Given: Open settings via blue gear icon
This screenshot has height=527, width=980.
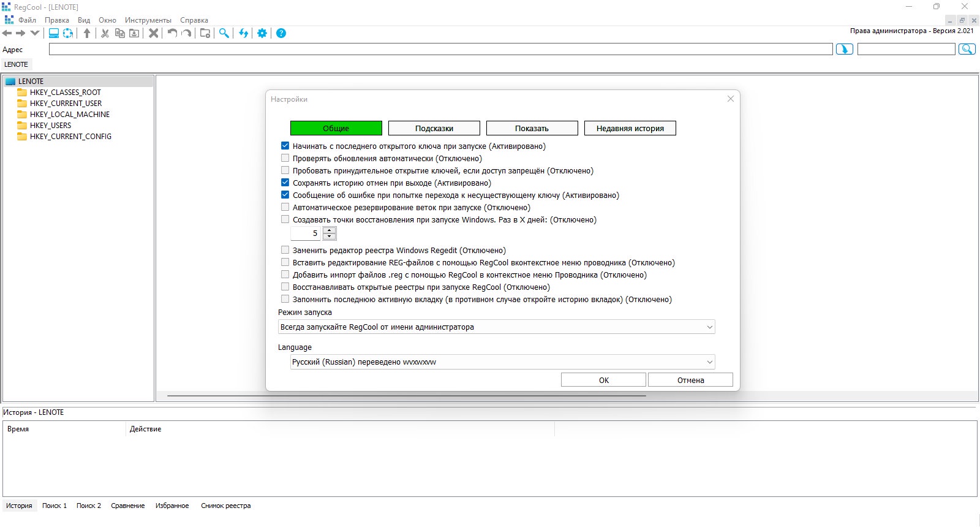Looking at the screenshot, I should coord(262,33).
